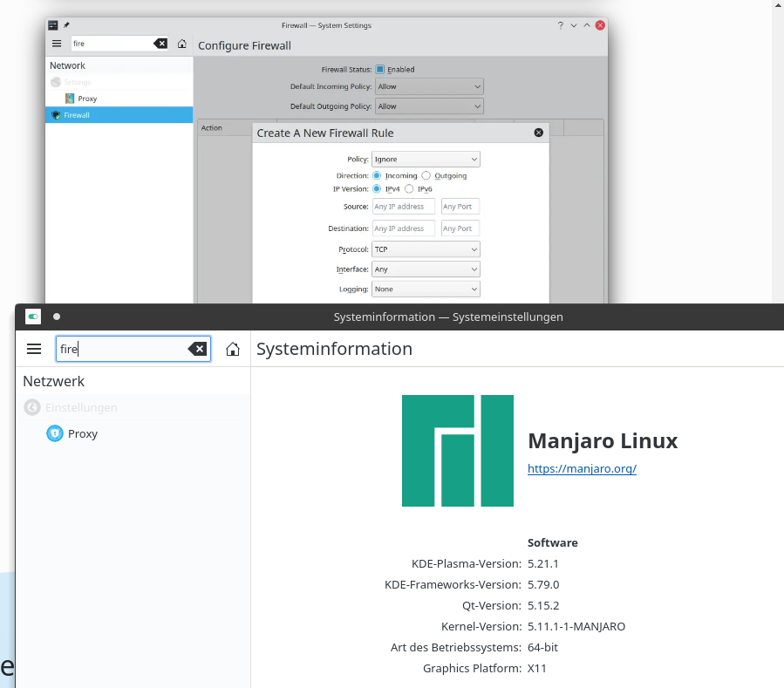Viewport: 784px width, 688px height.
Task: Choose the IPv6 radio button
Action: (409, 188)
